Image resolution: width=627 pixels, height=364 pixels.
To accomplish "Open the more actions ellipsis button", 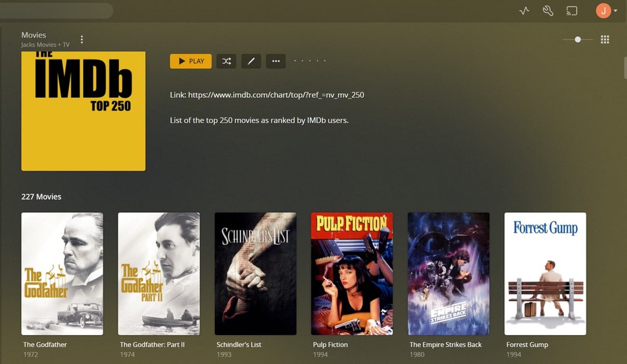I will tap(276, 61).
